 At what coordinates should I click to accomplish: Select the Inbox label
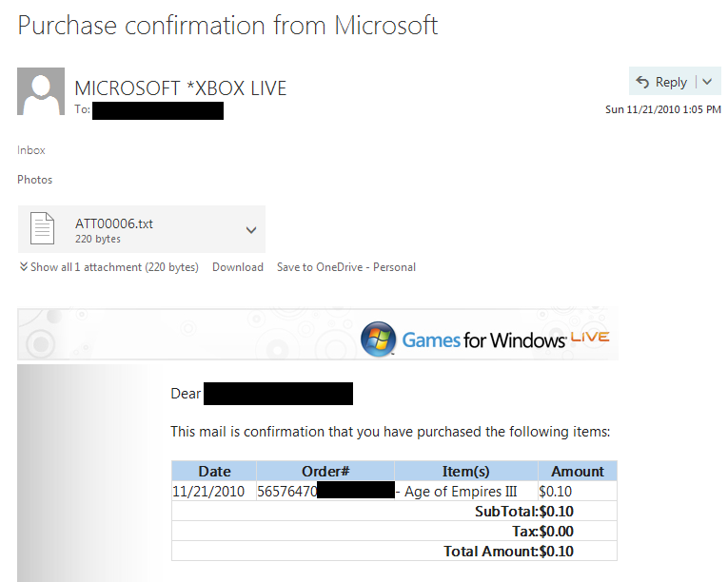[x=31, y=150]
